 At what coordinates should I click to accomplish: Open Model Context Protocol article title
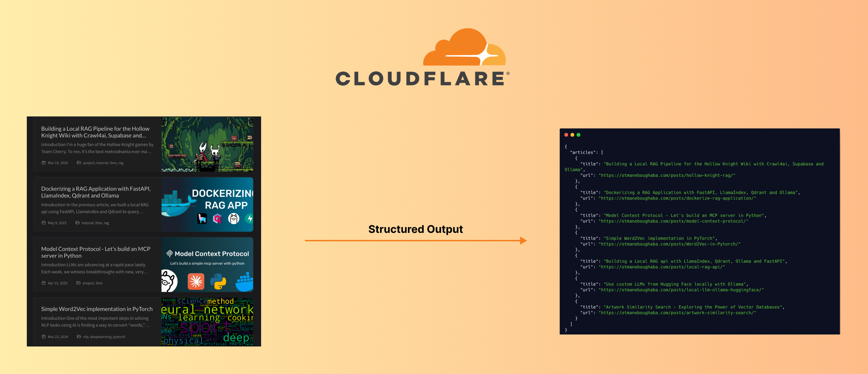[96, 252]
